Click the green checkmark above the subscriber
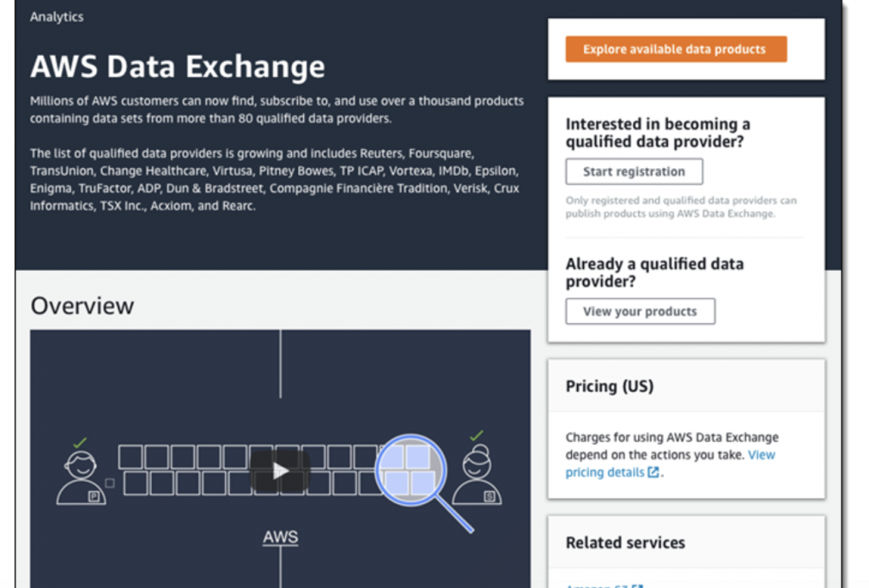869x588 pixels. (x=477, y=435)
